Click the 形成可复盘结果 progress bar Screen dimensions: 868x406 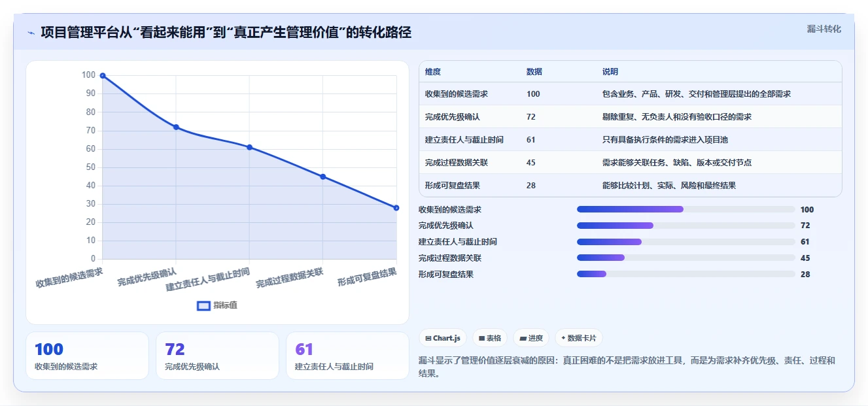686,274
